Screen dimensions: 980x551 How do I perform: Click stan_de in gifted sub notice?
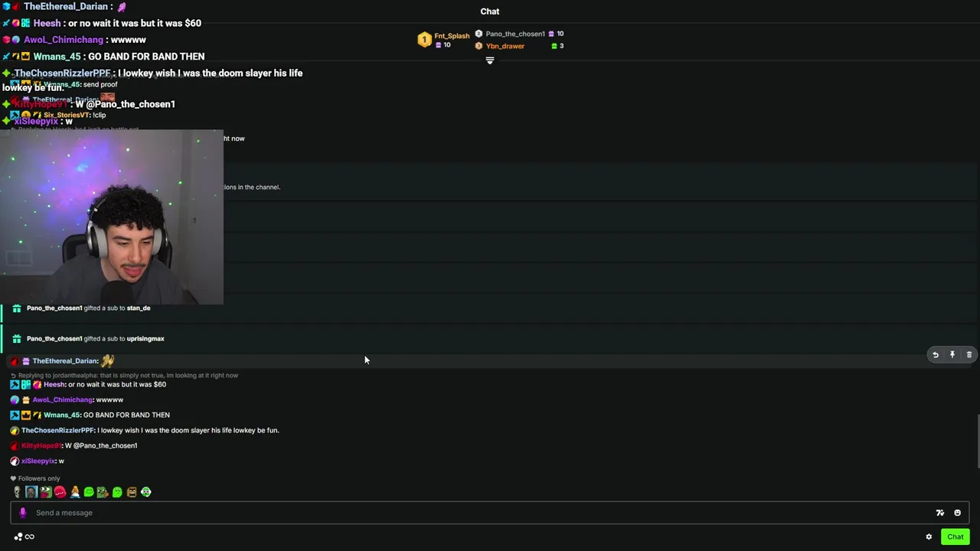(139, 308)
